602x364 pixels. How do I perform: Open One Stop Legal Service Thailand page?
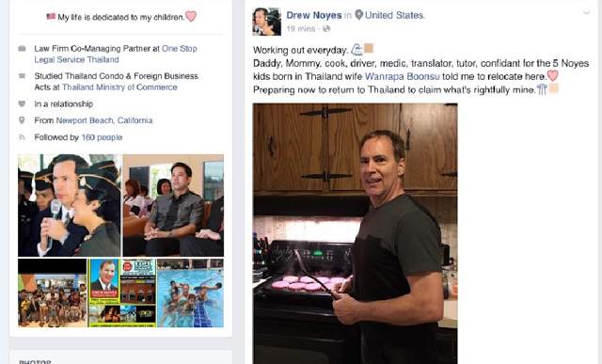pos(116,55)
